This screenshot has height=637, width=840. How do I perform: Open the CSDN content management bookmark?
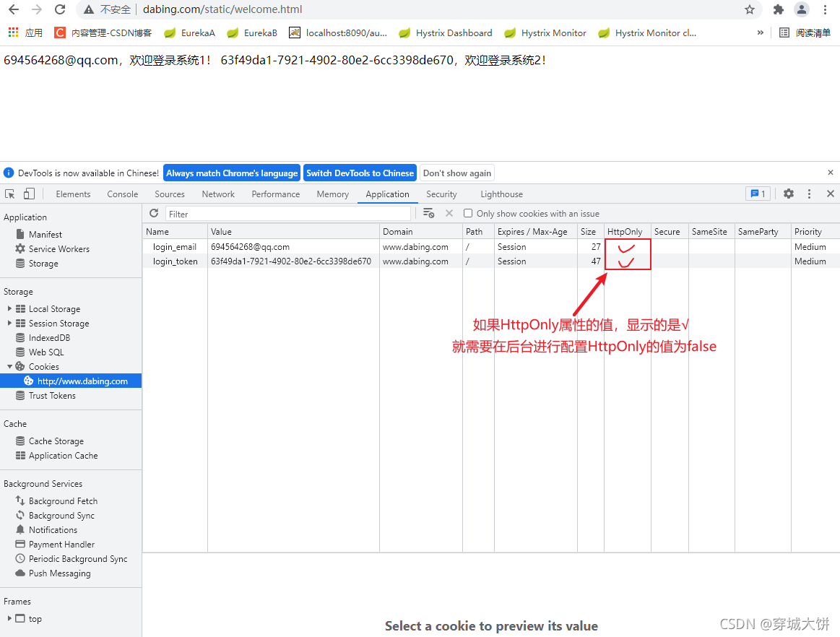click(103, 32)
